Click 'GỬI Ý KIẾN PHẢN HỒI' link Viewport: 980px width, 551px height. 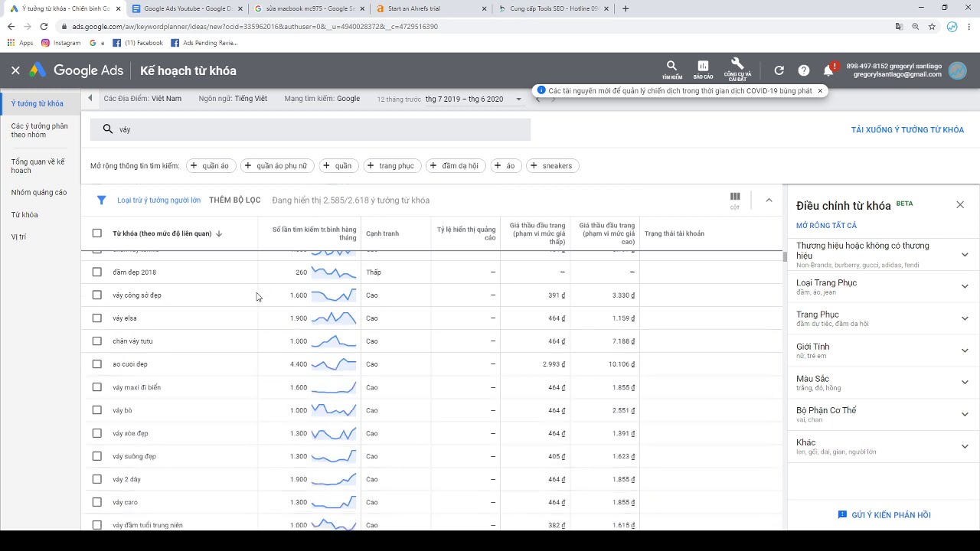[x=884, y=515]
